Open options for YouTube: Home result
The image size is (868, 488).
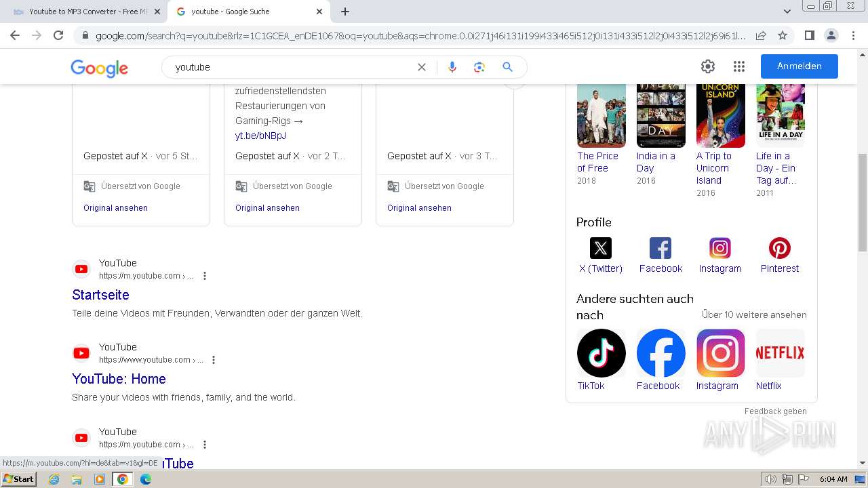214,360
